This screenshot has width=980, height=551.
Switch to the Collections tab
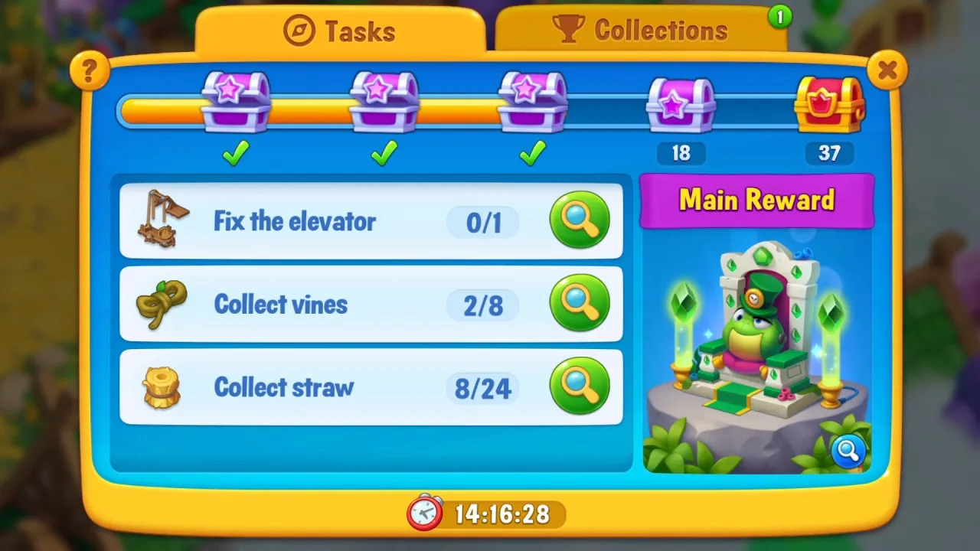tap(641, 30)
